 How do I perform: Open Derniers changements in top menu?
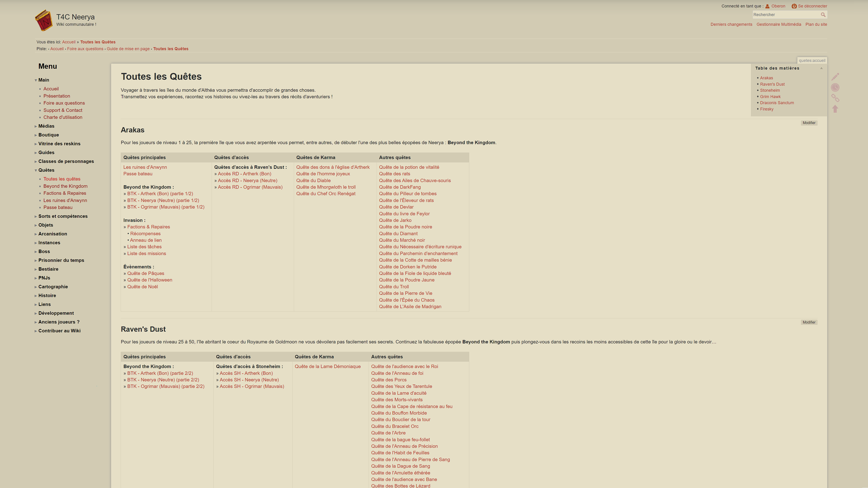point(731,24)
